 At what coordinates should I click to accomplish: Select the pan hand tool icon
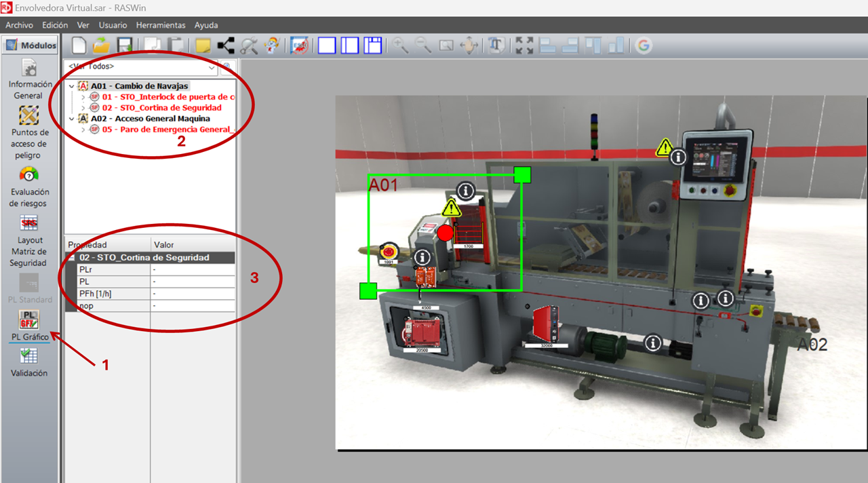(469, 45)
